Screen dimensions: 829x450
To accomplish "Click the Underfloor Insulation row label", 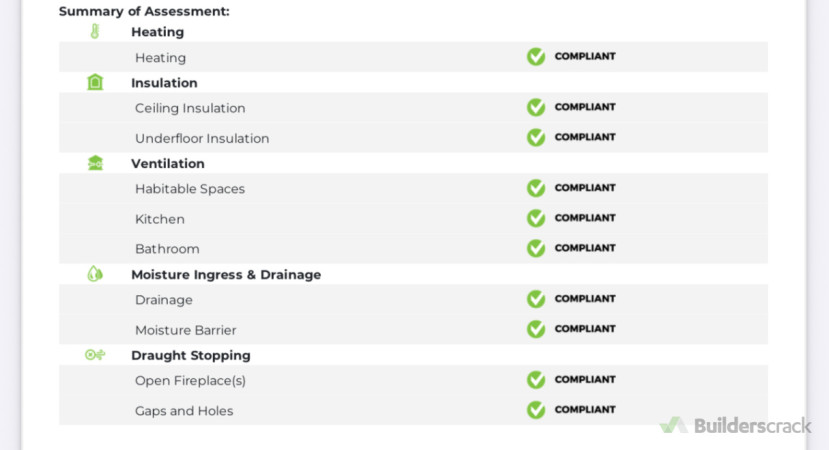I will 202,139.
